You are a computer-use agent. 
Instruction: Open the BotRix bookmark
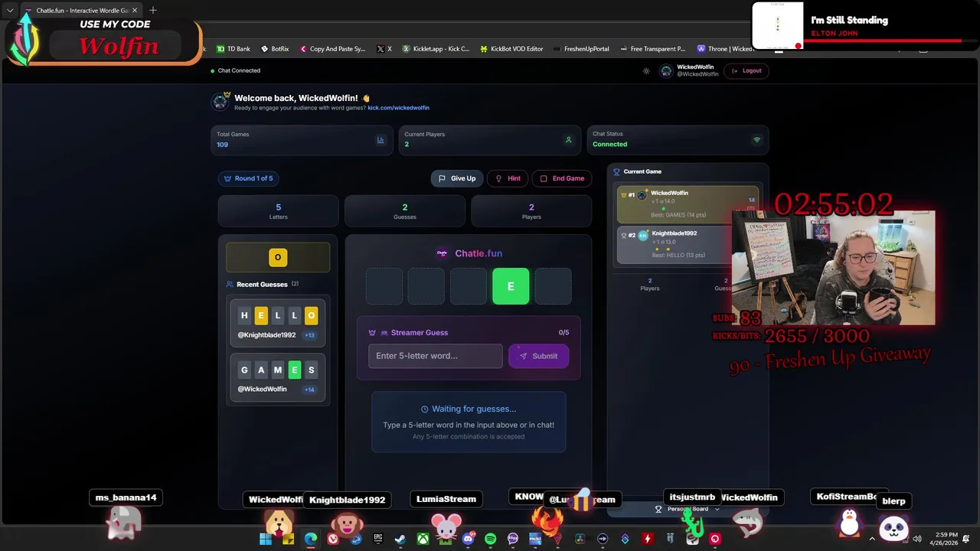click(275, 48)
